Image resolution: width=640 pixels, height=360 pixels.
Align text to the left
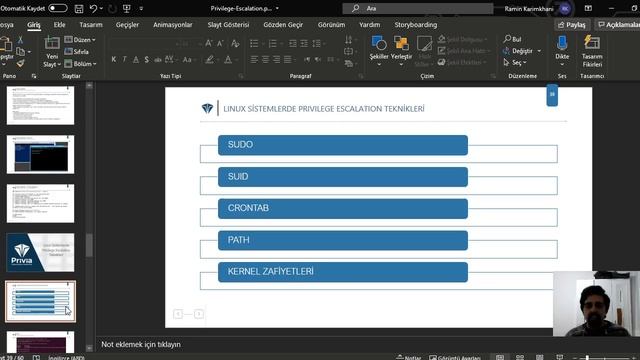click(x=254, y=60)
